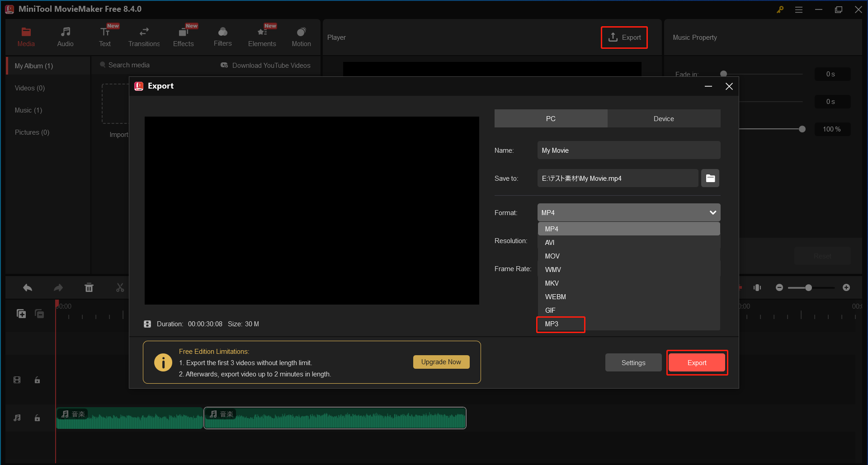Choose the WEBM format option

pyautogui.click(x=555, y=296)
